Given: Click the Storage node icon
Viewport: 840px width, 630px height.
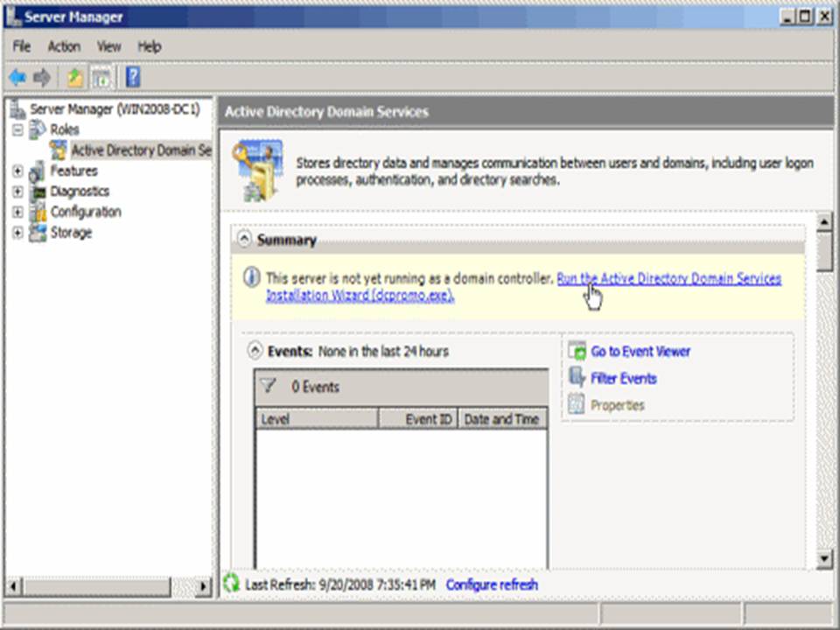Looking at the screenshot, I should click(x=38, y=233).
